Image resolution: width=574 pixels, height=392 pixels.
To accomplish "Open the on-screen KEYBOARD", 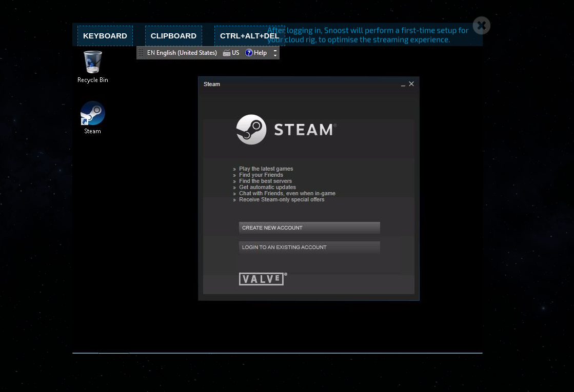I will point(105,36).
